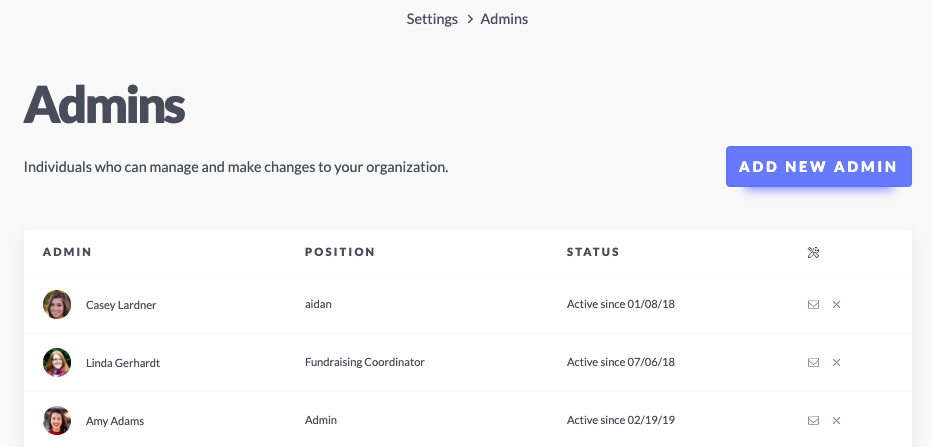The image size is (932, 447).
Task: Open Linda Gerhardt's admin name
Action: coord(123,363)
